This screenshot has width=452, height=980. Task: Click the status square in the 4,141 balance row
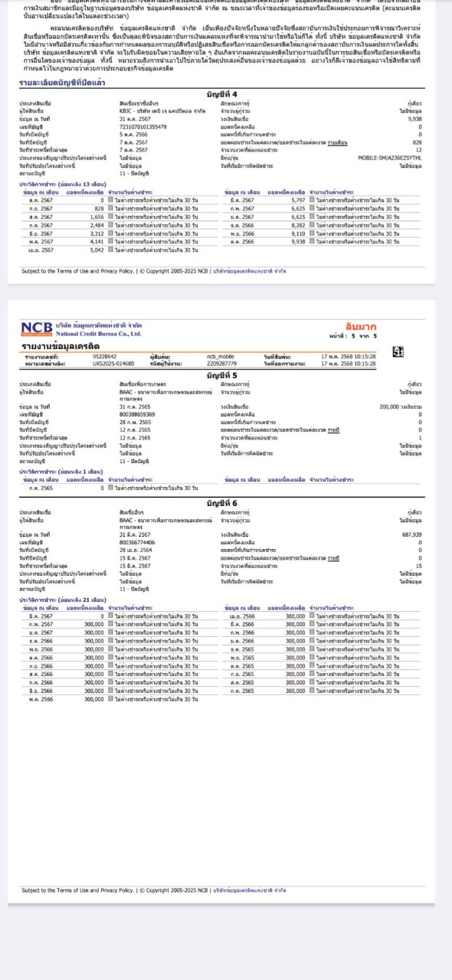(x=110, y=241)
